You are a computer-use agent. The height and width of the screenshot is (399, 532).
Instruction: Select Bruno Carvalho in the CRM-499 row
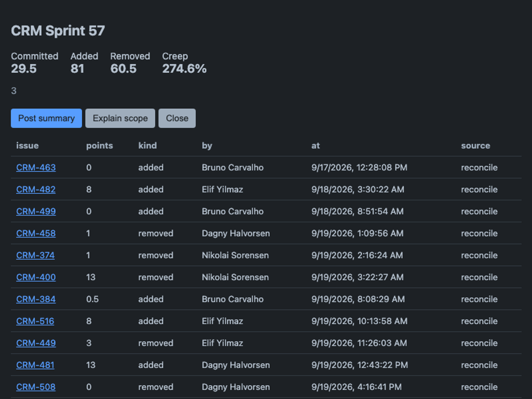pos(233,211)
